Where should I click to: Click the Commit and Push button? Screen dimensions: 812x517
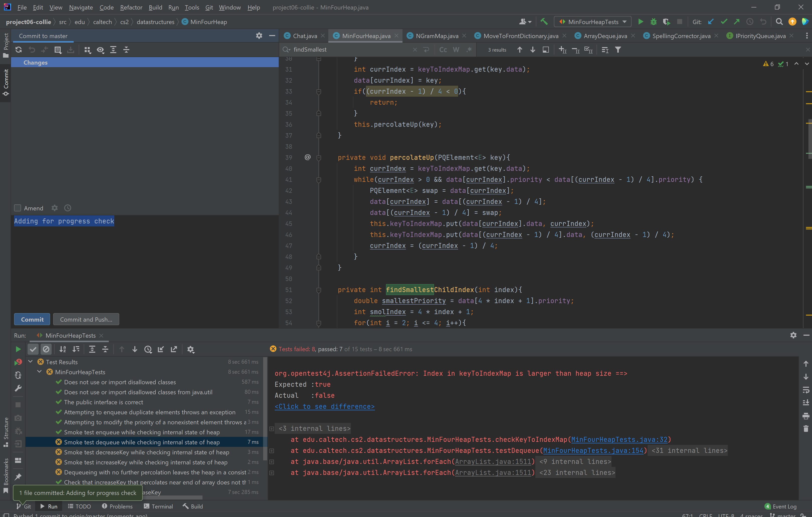pos(86,319)
